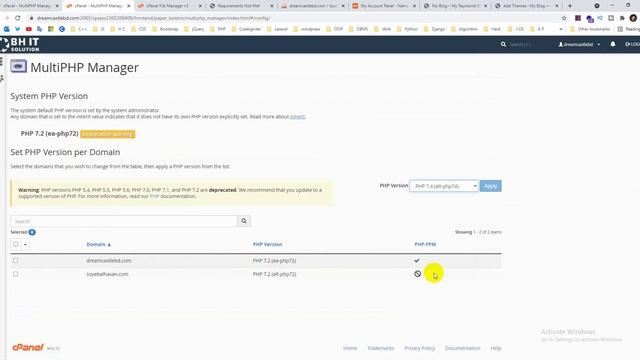This screenshot has width=640, height=360.
Task: Sort the table by Domain column
Action: coord(98,244)
